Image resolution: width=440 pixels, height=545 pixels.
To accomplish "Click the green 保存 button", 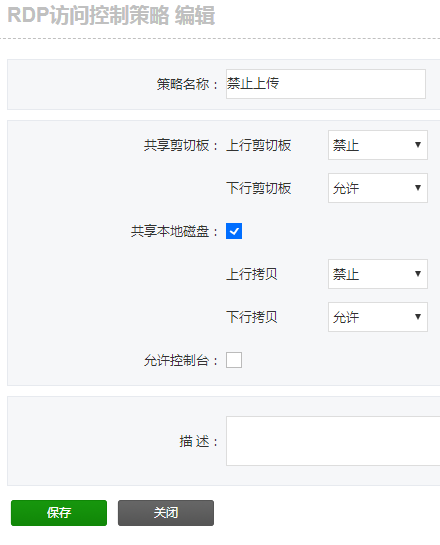I will tap(59, 513).
